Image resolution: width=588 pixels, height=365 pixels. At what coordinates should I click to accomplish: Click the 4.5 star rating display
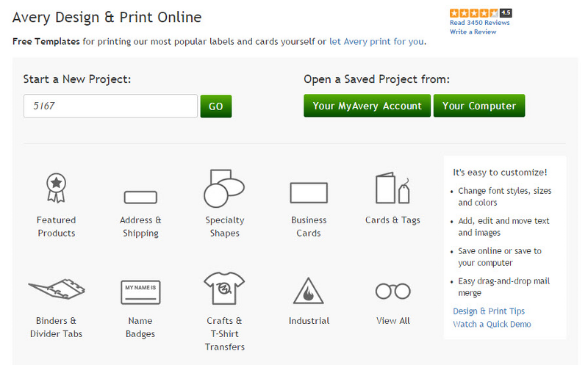coord(480,12)
